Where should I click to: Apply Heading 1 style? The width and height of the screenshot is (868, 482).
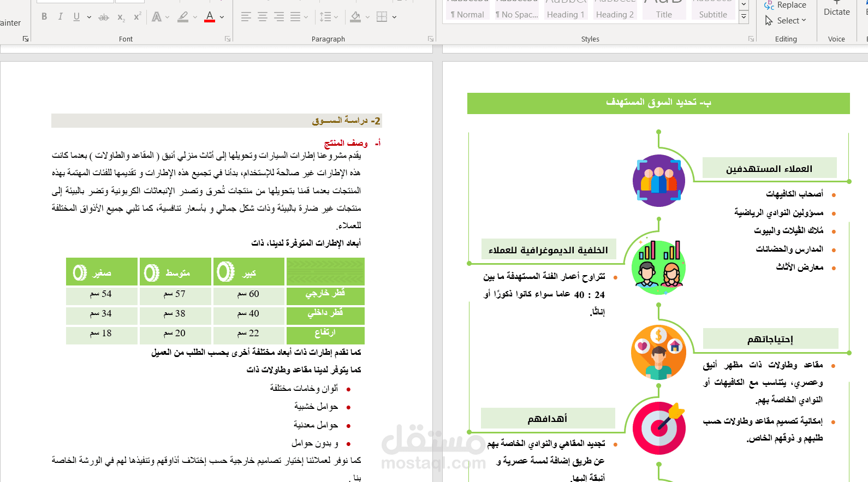point(566,10)
